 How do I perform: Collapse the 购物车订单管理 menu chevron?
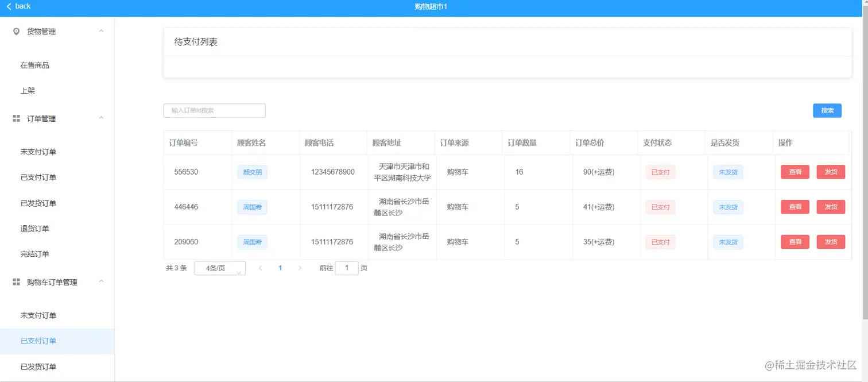[x=102, y=281]
